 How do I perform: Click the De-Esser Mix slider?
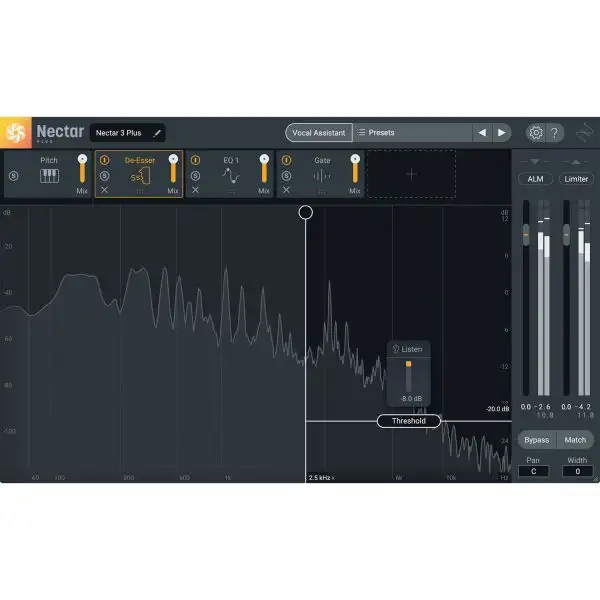[173, 170]
